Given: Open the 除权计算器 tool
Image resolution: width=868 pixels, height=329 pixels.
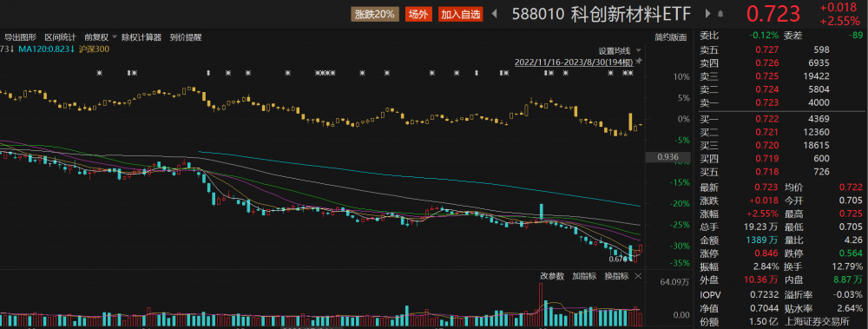Looking at the screenshot, I should coord(141,37).
